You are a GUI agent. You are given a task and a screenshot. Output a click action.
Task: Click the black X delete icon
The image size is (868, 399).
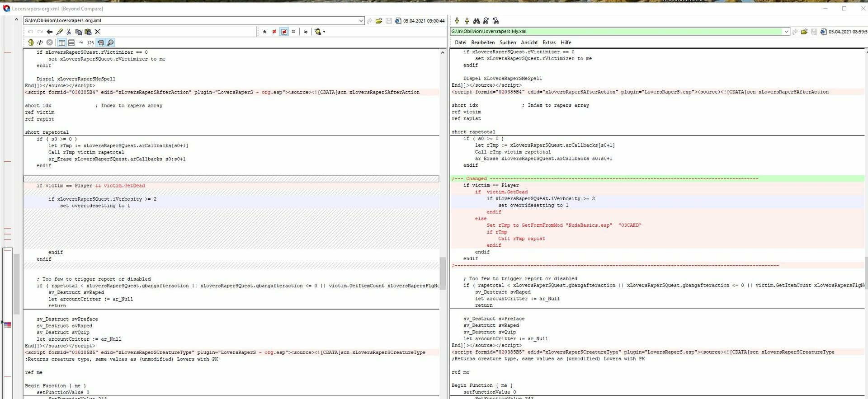coord(97,32)
